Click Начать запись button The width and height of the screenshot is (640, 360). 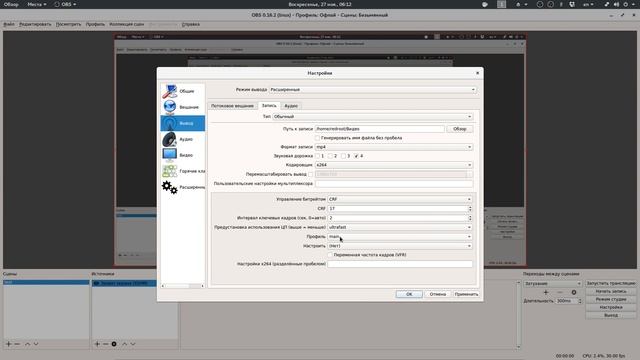click(x=611, y=291)
